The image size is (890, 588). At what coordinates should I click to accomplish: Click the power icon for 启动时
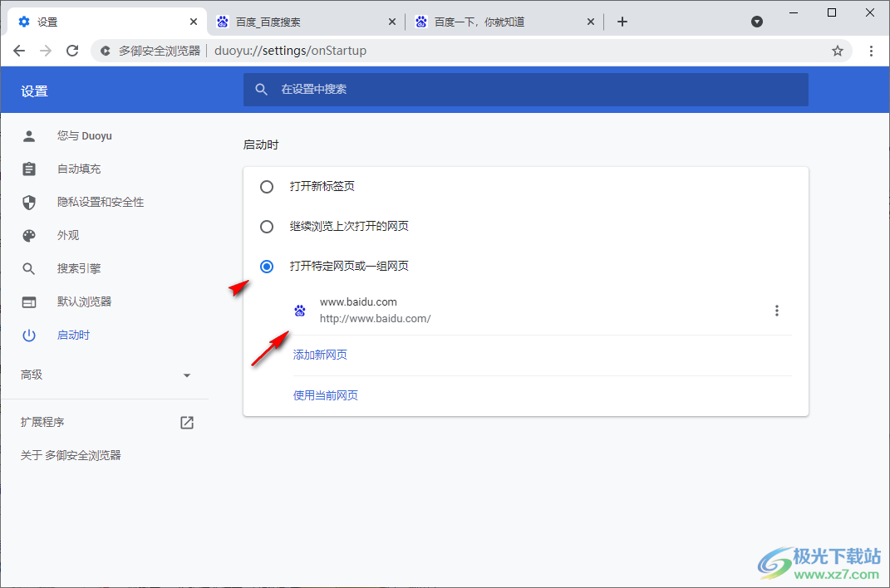(29, 335)
